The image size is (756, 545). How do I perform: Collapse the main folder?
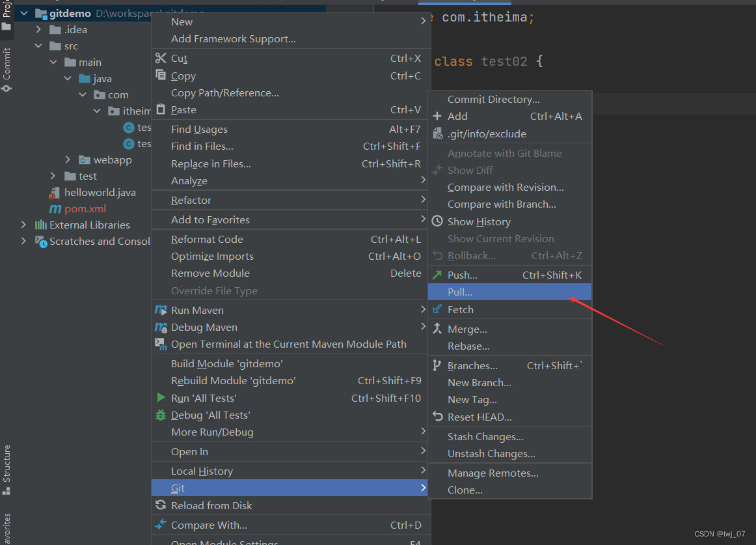[53, 63]
